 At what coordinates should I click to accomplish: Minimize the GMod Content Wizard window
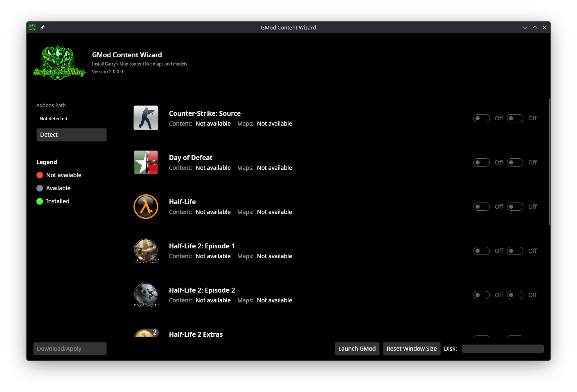pos(525,27)
